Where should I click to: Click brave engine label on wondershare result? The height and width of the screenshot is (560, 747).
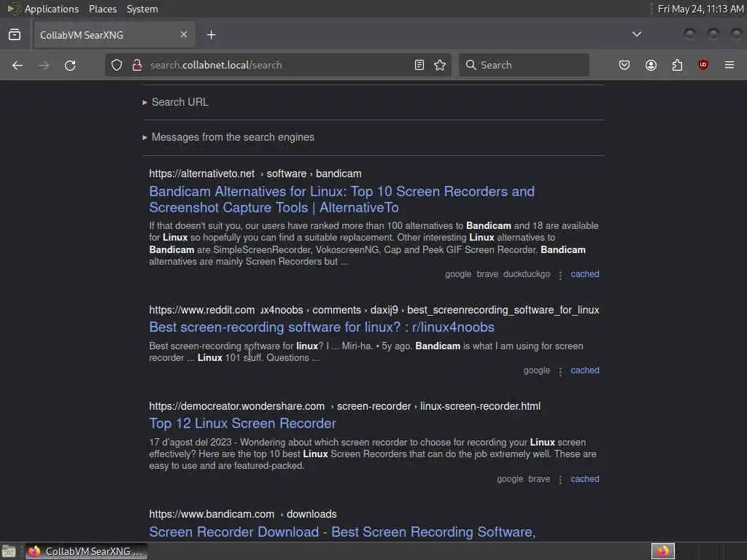539,478
